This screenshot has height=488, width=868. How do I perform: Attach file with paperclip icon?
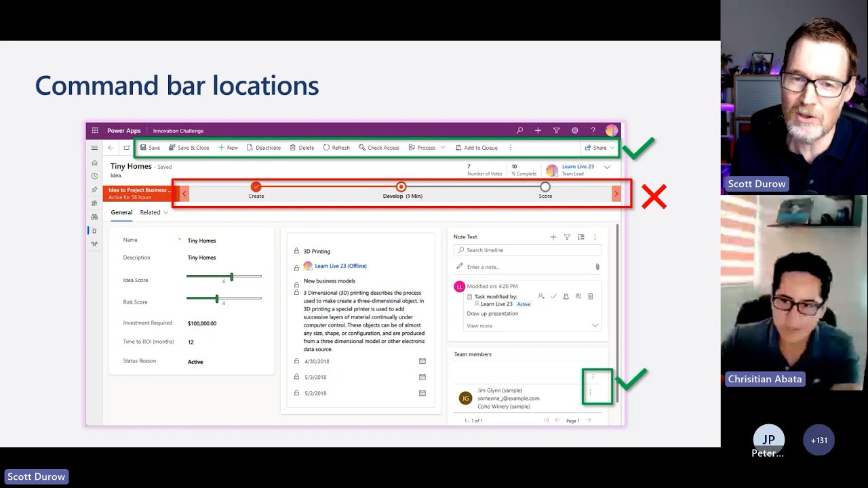(597, 267)
